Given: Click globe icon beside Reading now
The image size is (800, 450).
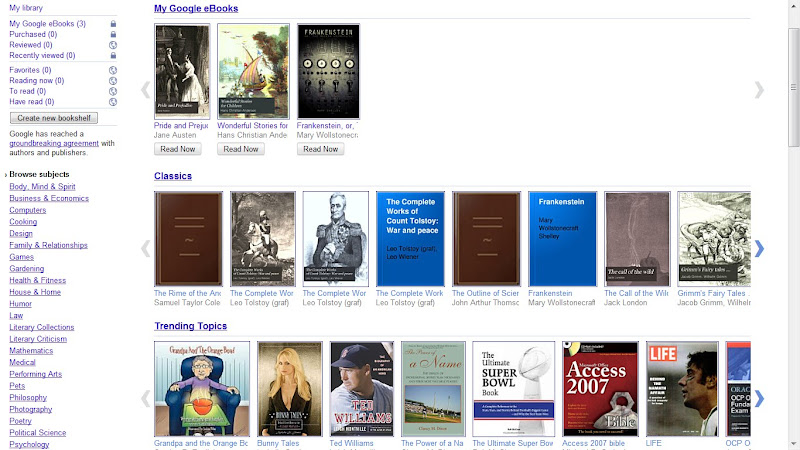Looking at the screenshot, I should pyautogui.click(x=113, y=81).
